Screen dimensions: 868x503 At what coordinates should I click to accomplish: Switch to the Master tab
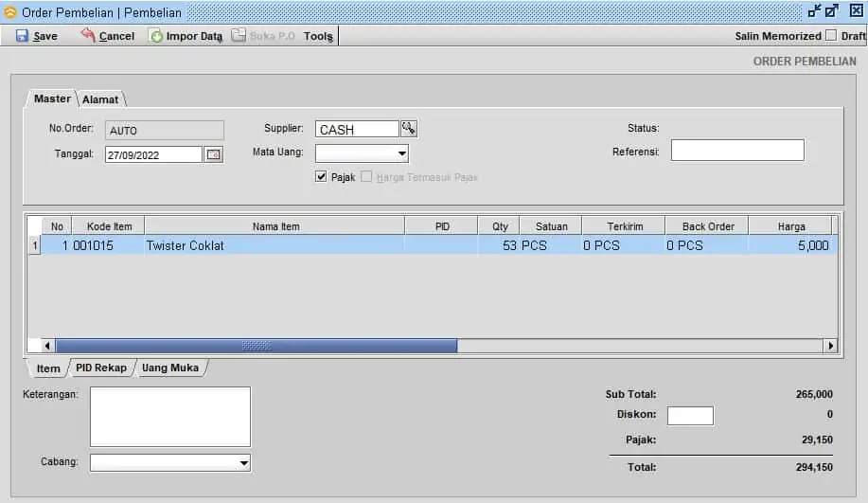click(52, 99)
